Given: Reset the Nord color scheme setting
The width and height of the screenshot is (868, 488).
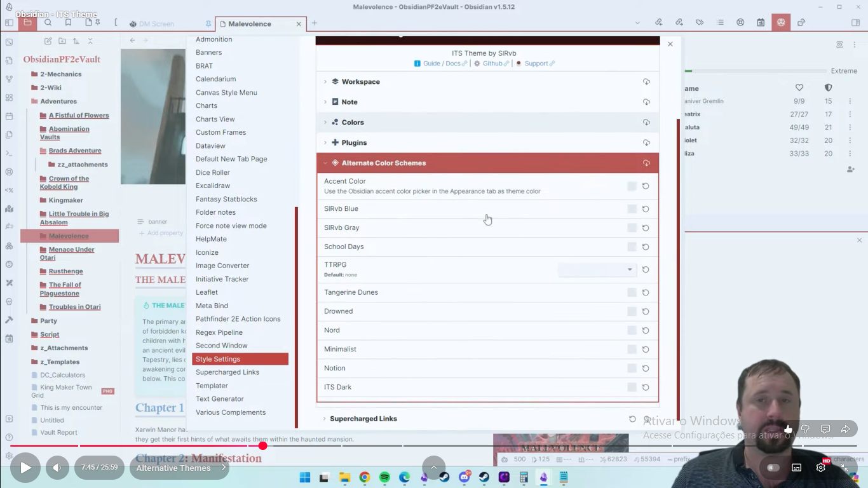Looking at the screenshot, I should point(646,330).
